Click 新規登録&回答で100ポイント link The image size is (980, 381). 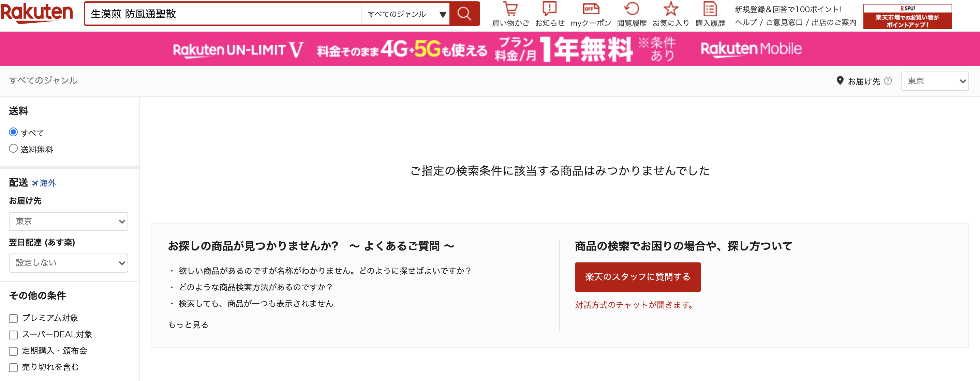(x=788, y=10)
